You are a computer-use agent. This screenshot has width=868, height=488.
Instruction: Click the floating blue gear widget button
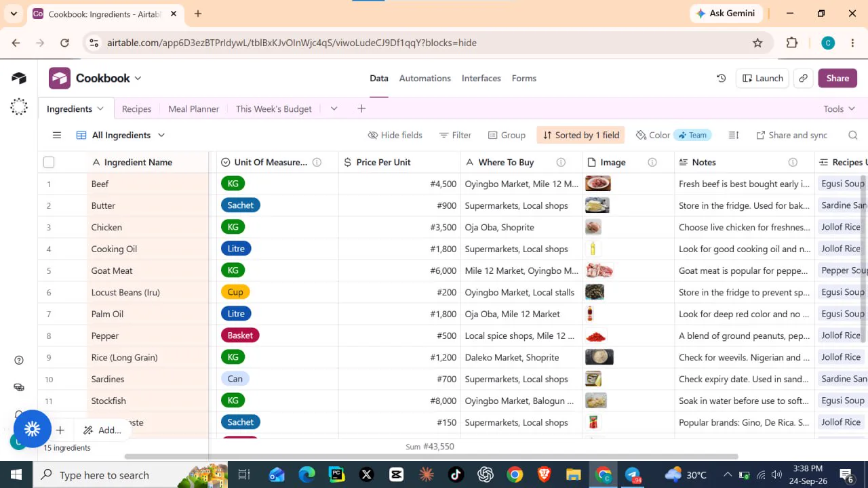(x=33, y=429)
